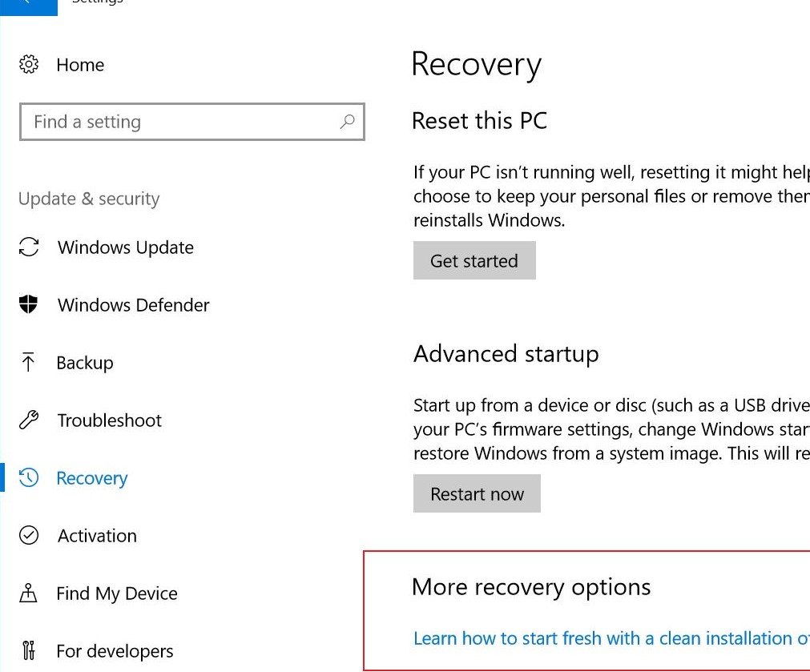Click the Activation checkmark icon

(29, 536)
